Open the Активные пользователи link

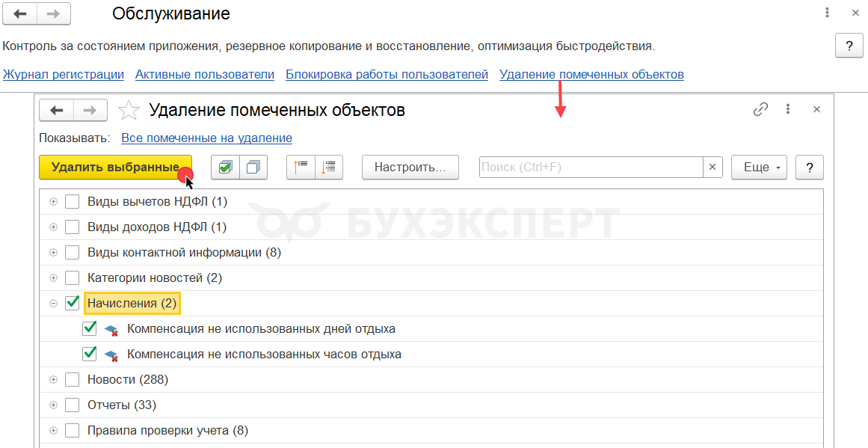[x=205, y=74]
